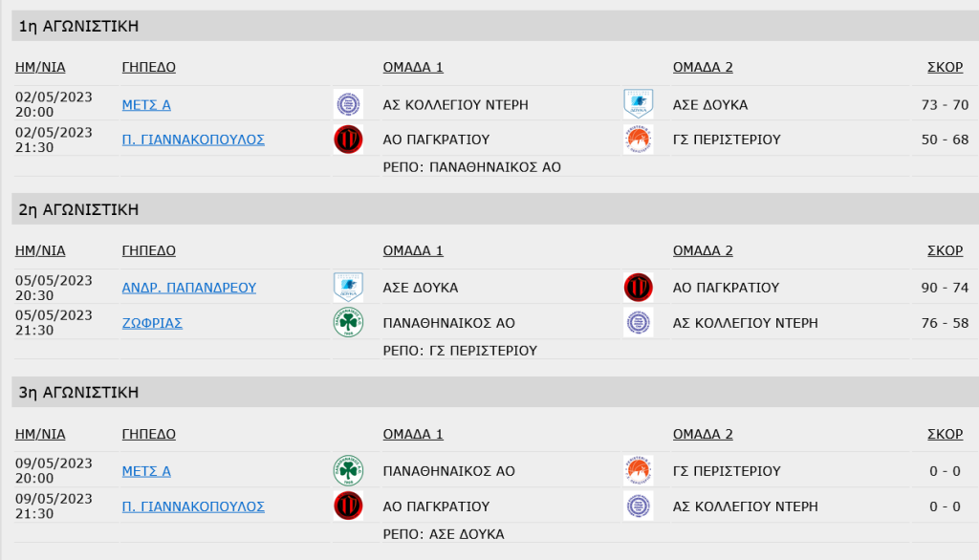Image resolution: width=979 pixels, height=560 pixels.
Task: Open Π. ΓΙΑΝΝΑΚΟΠΟΥΛΟΣ venue link in 3η αγωνιστική
Action: click(x=193, y=506)
